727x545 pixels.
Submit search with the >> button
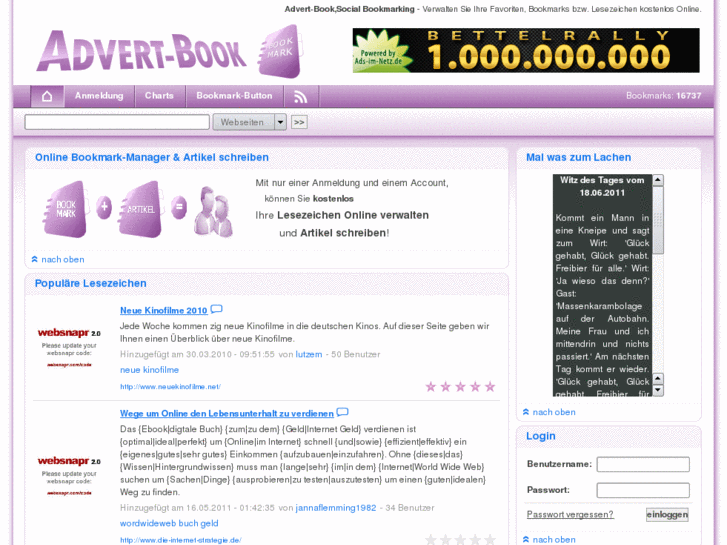pos(299,122)
